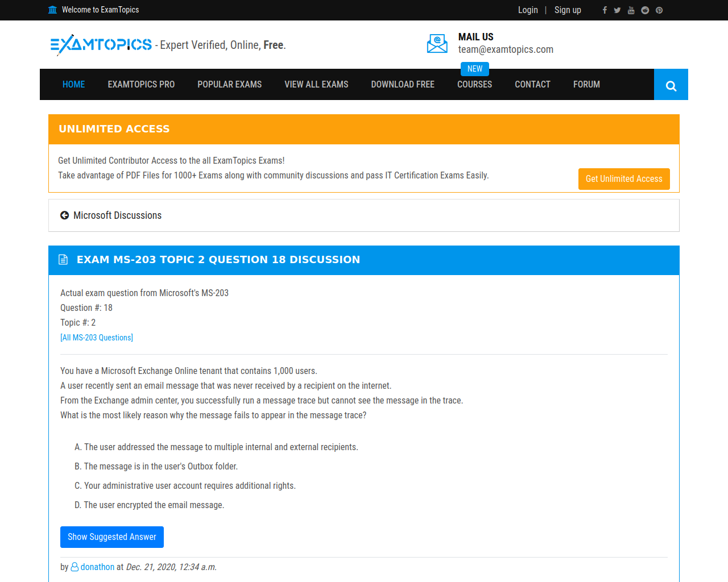Click the blue search magnifier button
Image resolution: width=728 pixels, height=582 pixels.
tap(671, 85)
